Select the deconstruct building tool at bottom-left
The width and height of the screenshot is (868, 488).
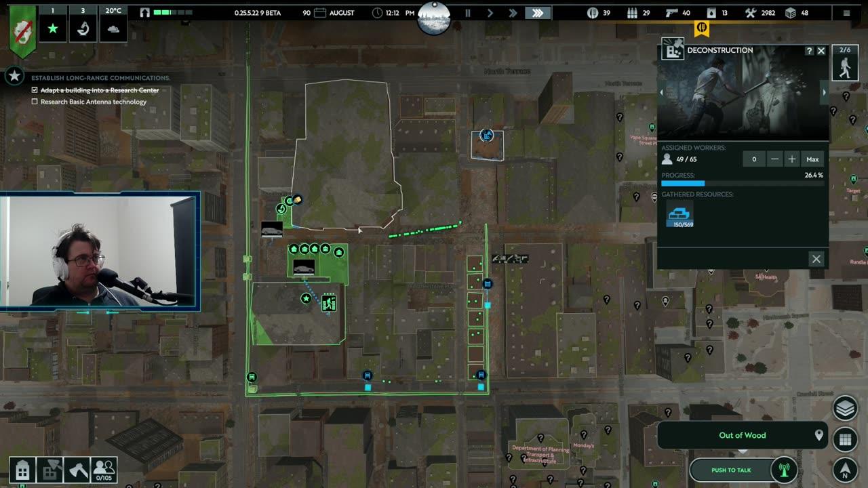click(x=50, y=470)
